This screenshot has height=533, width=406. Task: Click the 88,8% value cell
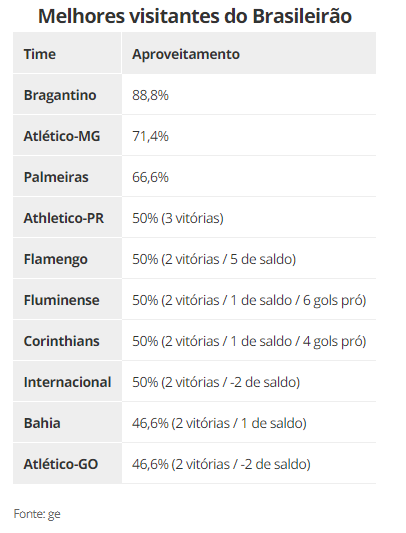249,95
